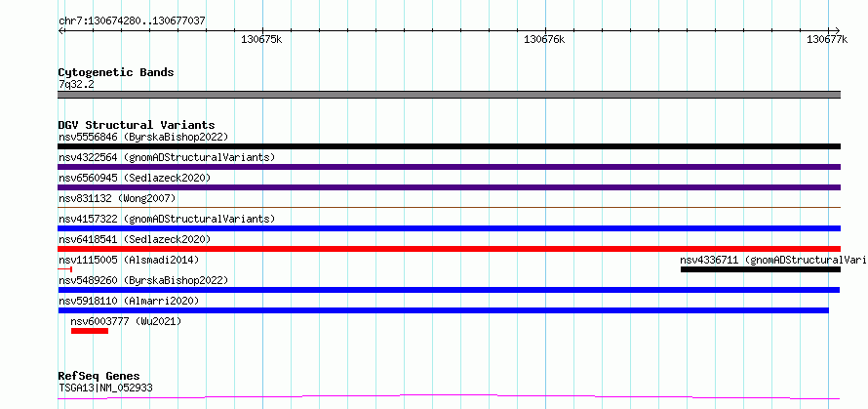
Task: Click the 130675k ruler tick label
Action: click(261, 39)
